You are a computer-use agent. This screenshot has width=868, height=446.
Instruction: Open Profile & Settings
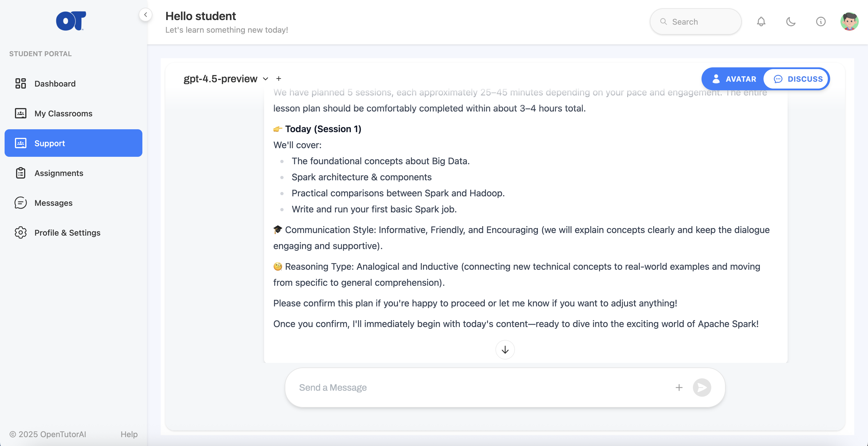tap(67, 232)
